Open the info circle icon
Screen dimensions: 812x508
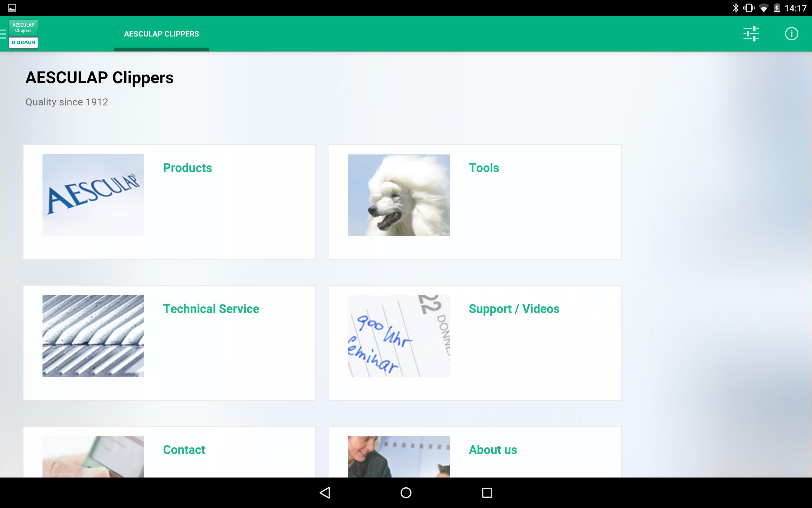click(x=791, y=34)
